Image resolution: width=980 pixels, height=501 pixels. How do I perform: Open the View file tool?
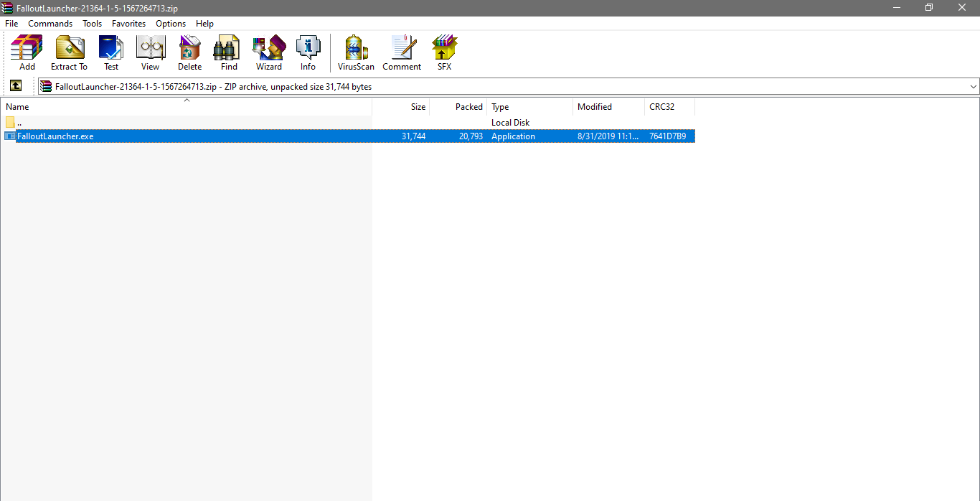click(x=151, y=52)
